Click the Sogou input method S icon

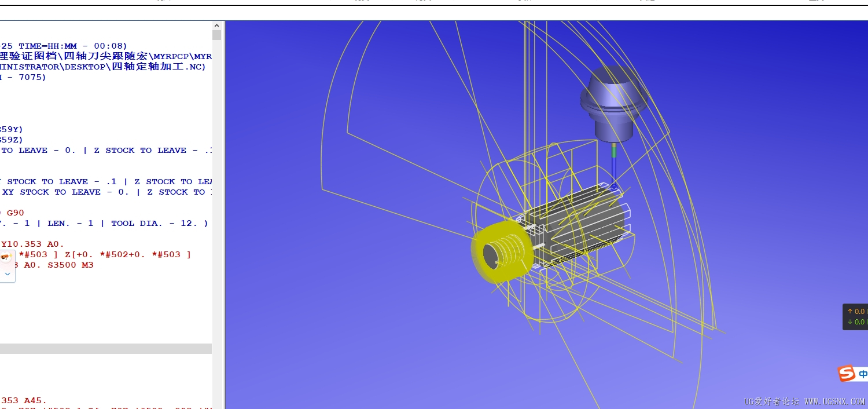(847, 373)
